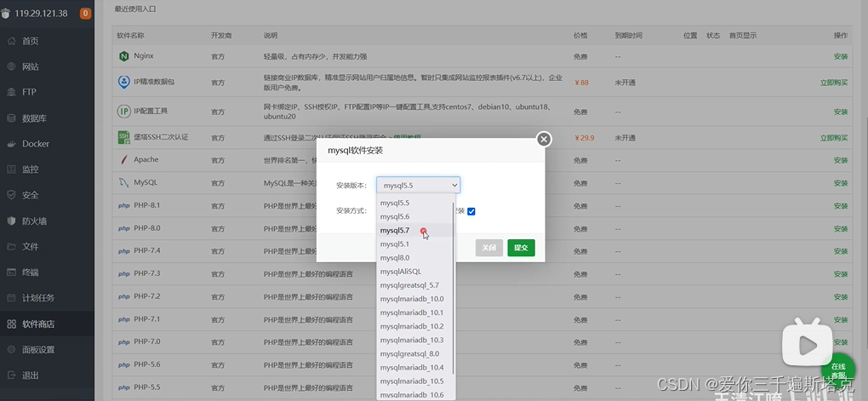Click the 关闭 button in dialog
868x401 pixels.
pos(488,248)
